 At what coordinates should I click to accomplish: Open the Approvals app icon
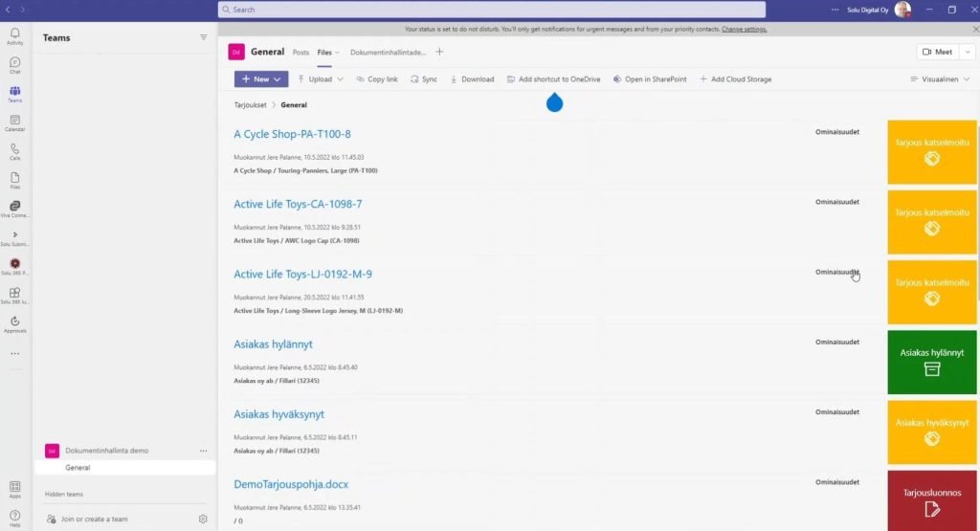click(14, 324)
